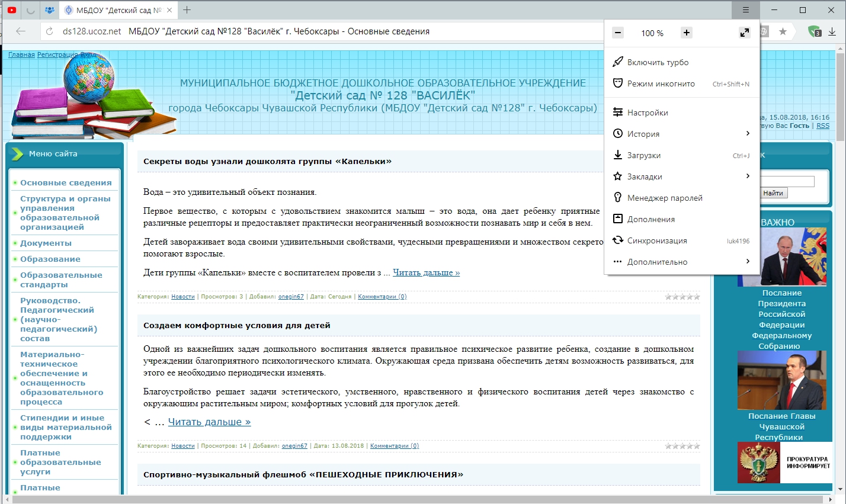Open article title Создаем комфортные условия для детей
The width and height of the screenshot is (846, 504).
tap(237, 326)
